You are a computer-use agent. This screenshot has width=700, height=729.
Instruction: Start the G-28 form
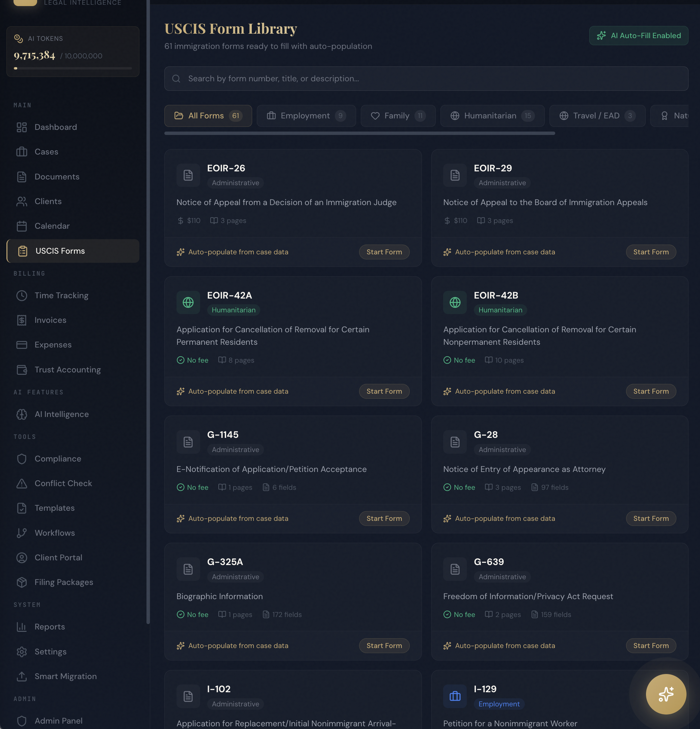pyautogui.click(x=650, y=518)
